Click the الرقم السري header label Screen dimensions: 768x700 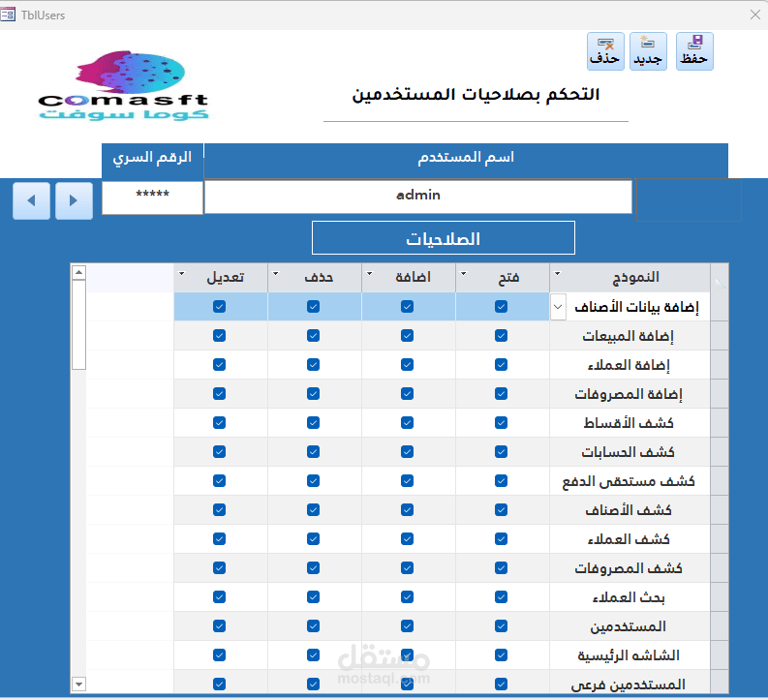click(x=152, y=158)
